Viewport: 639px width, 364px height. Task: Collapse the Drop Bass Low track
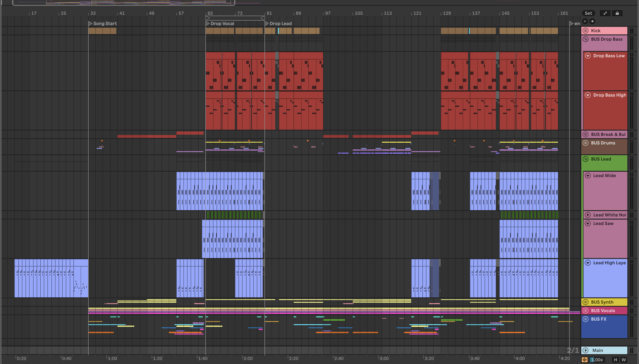click(x=588, y=56)
